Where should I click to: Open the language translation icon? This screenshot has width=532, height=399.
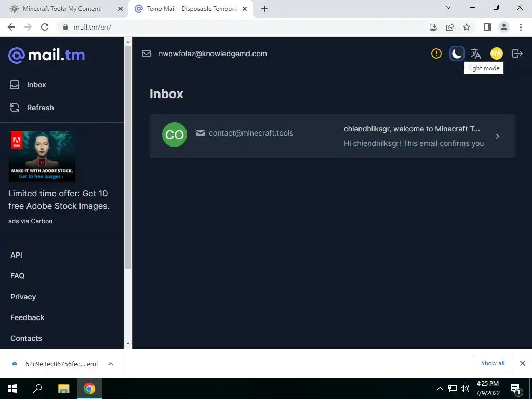476,54
